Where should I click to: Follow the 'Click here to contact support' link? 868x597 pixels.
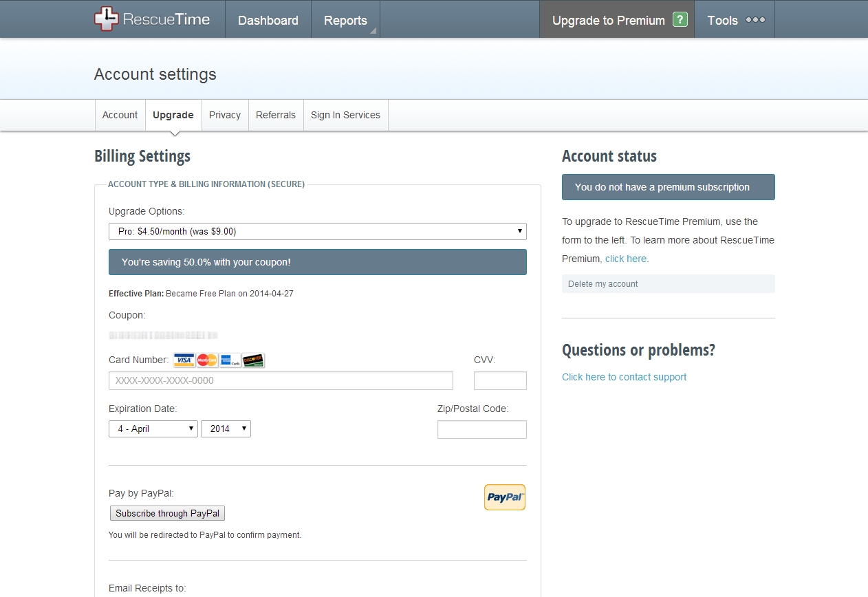tap(624, 377)
